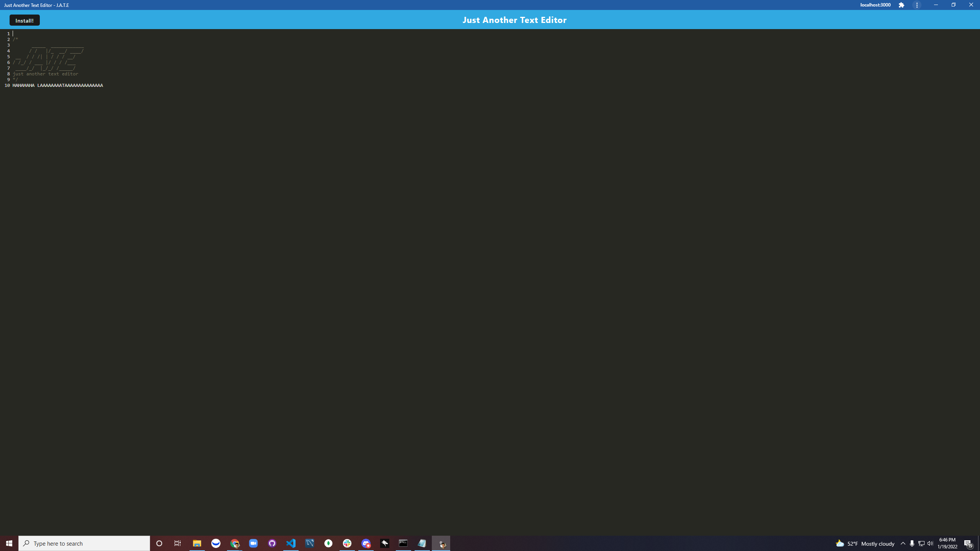Open the browser extensions puzzle icon
The width and height of the screenshot is (980, 551).
coord(901,5)
